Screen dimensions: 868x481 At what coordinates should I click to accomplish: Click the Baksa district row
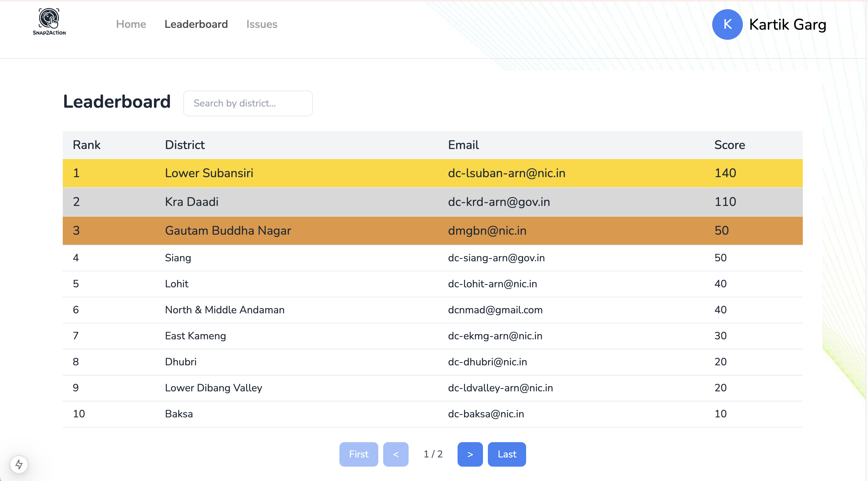pyautogui.click(x=178, y=414)
